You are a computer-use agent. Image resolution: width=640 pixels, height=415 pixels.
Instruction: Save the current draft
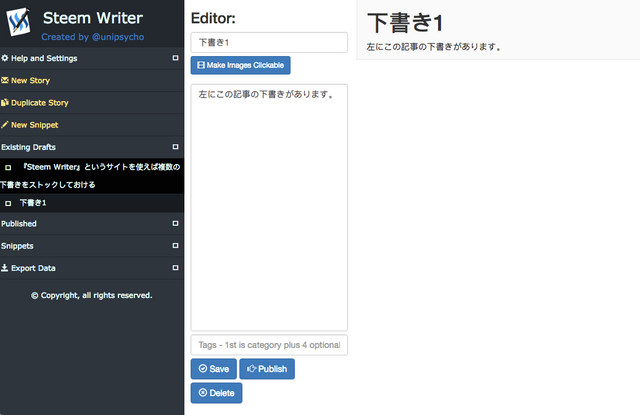tap(213, 369)
